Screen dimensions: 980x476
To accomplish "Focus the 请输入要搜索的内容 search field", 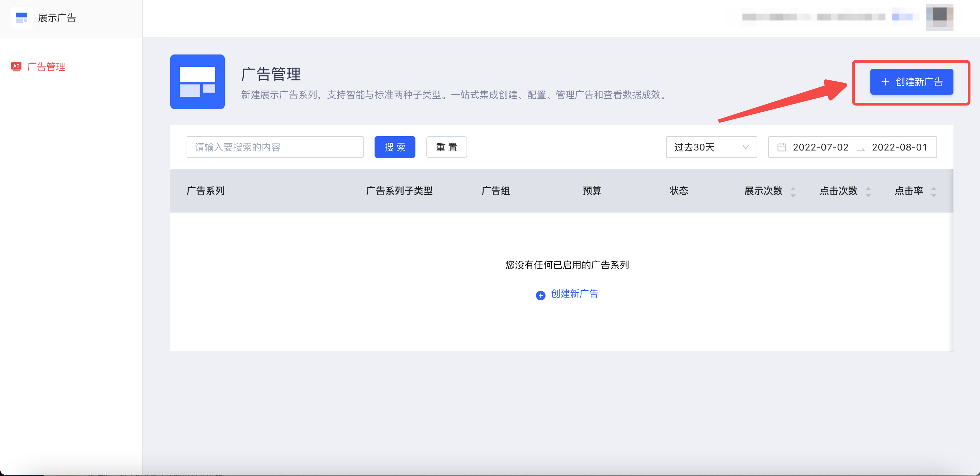I will 275,147.
